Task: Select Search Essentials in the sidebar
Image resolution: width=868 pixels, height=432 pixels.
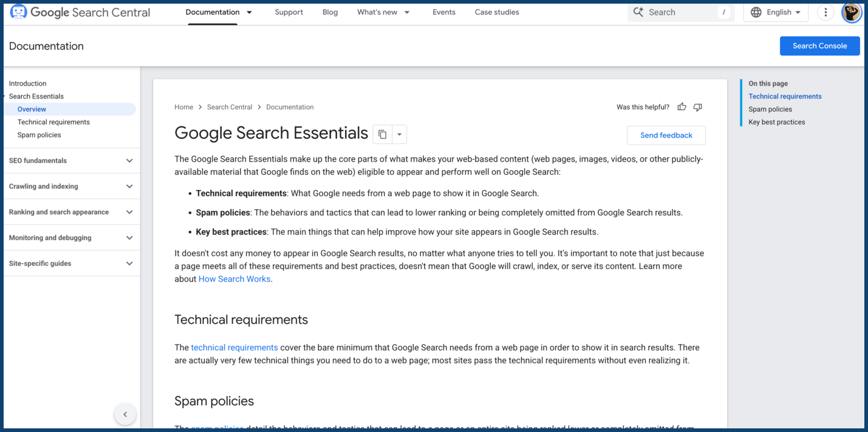Action: pos(36,96)
